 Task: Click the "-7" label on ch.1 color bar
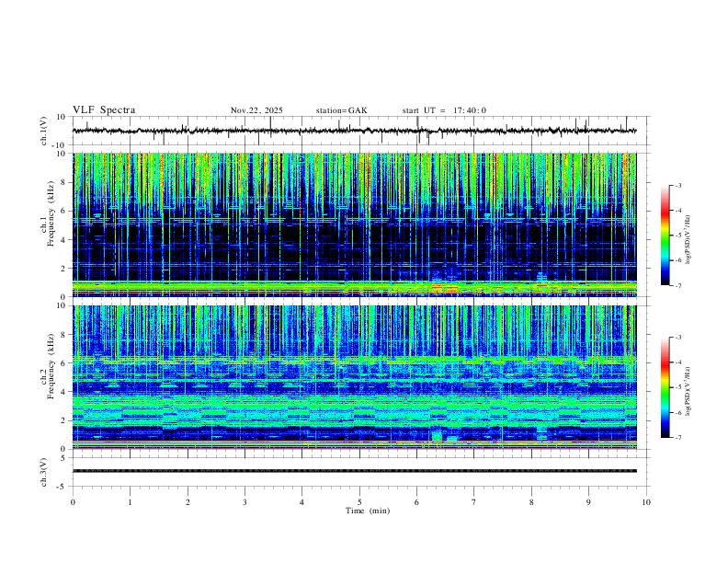pos(677,285)
